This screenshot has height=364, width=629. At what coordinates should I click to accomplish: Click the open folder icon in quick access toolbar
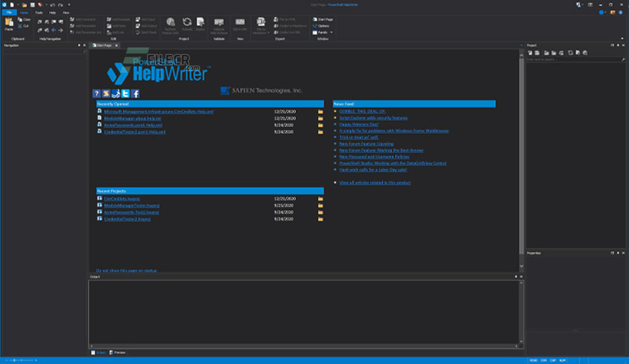coord(25,5)
